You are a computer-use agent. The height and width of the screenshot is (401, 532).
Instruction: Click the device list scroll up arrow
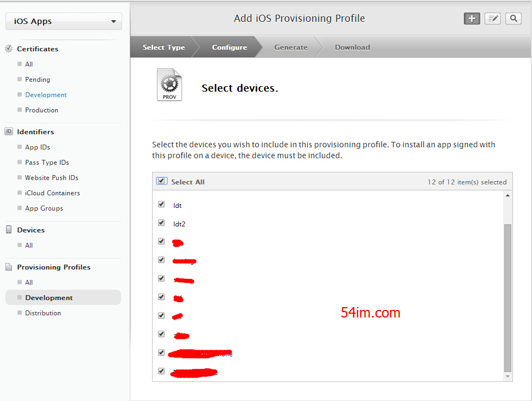click(507, 195)
